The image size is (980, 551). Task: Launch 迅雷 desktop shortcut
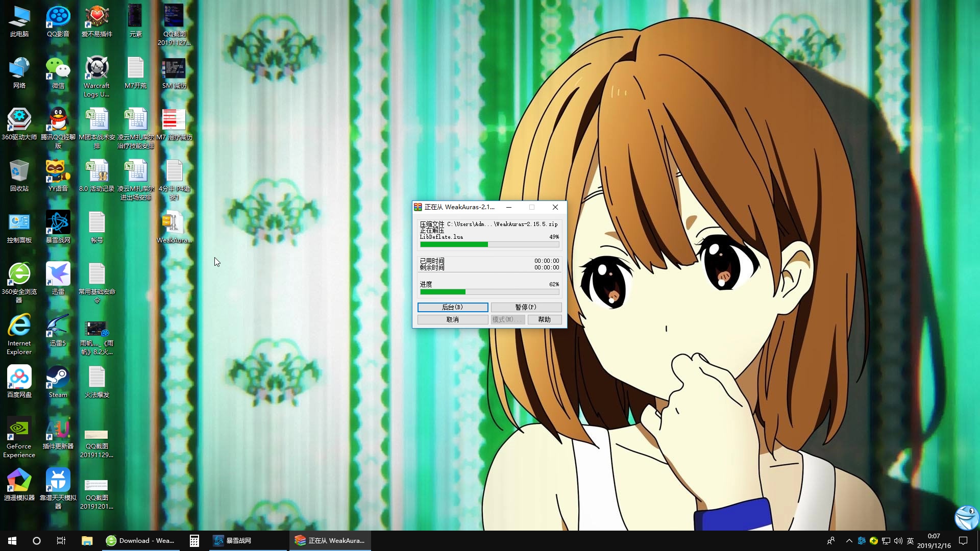point(58,279)
